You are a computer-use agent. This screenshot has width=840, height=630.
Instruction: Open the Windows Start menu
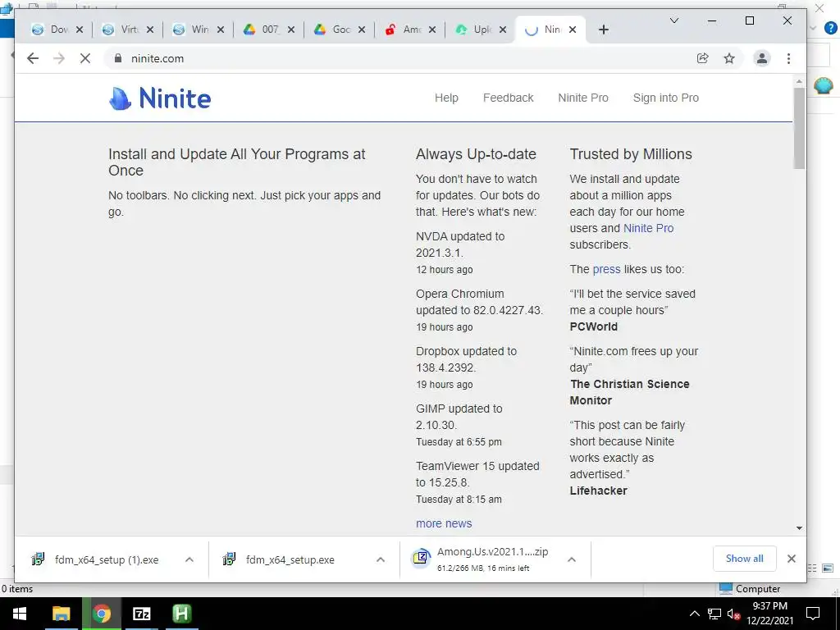coord(20,614)
